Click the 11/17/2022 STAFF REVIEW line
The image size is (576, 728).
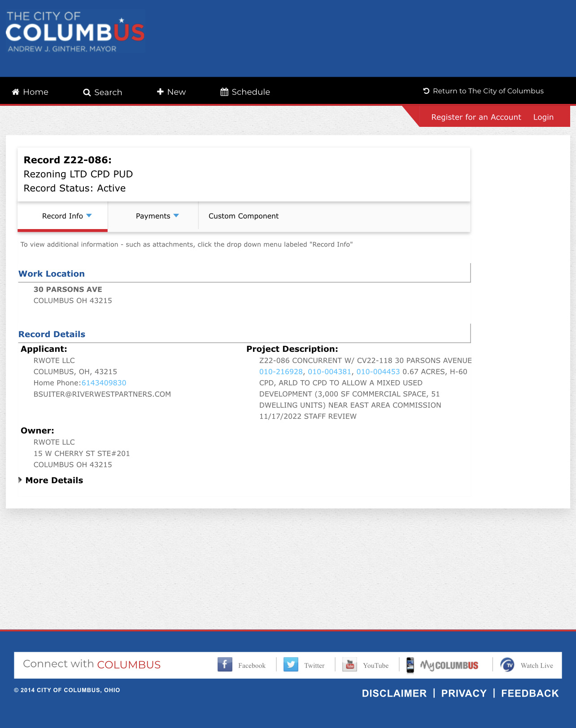tap(308, 416)
